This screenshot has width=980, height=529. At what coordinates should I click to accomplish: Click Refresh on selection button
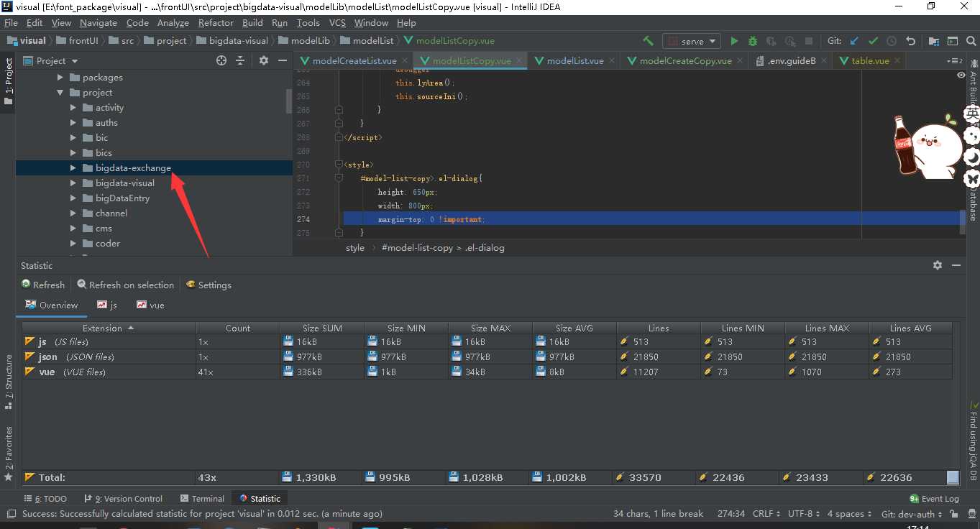tap(126, 285)
